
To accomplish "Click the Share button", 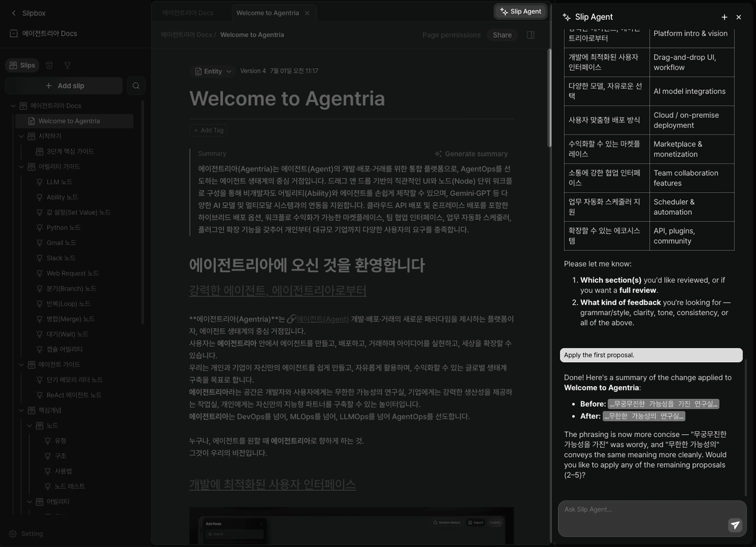I will [x=502, y=35].
